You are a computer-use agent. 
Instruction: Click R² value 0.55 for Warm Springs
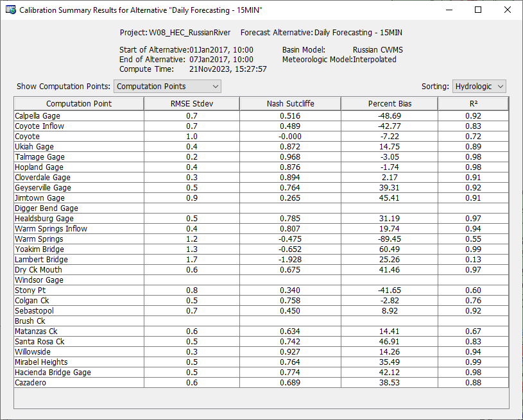coord(474,239)
